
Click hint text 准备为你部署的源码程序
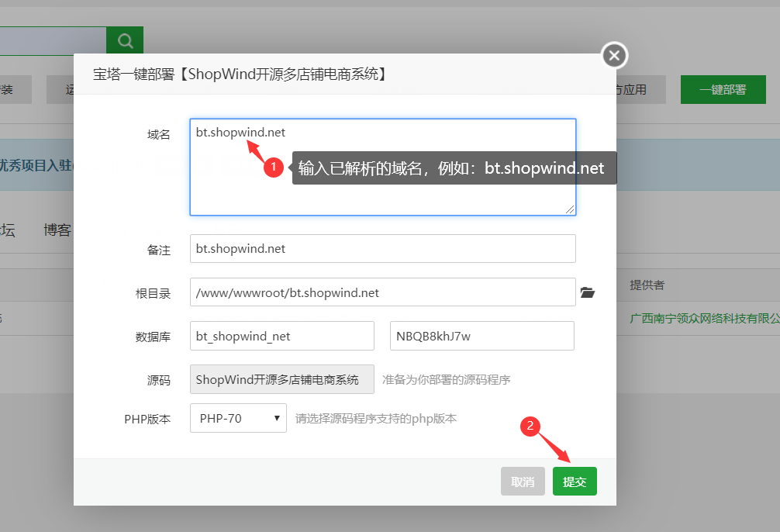point(446,380)
